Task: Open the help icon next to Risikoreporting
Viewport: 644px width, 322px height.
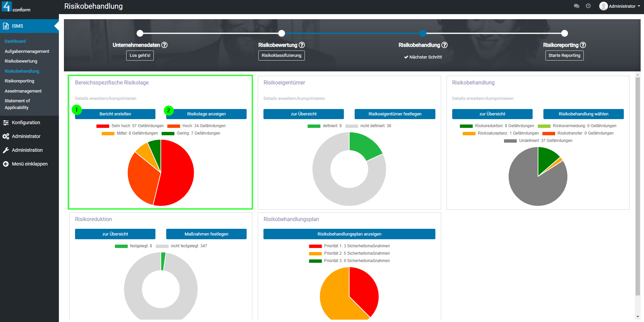Action: [x=583, y=45]
